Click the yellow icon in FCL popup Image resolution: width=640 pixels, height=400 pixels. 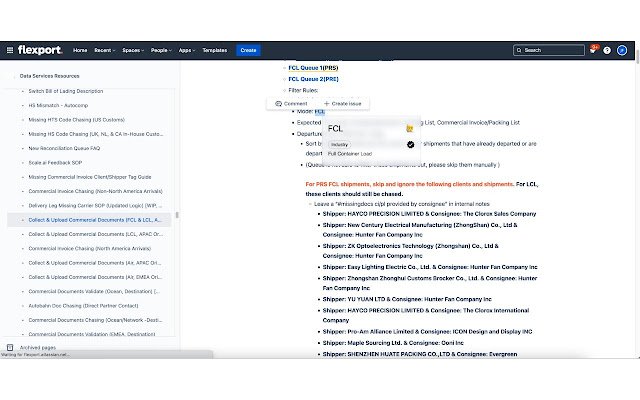[410, 129]
